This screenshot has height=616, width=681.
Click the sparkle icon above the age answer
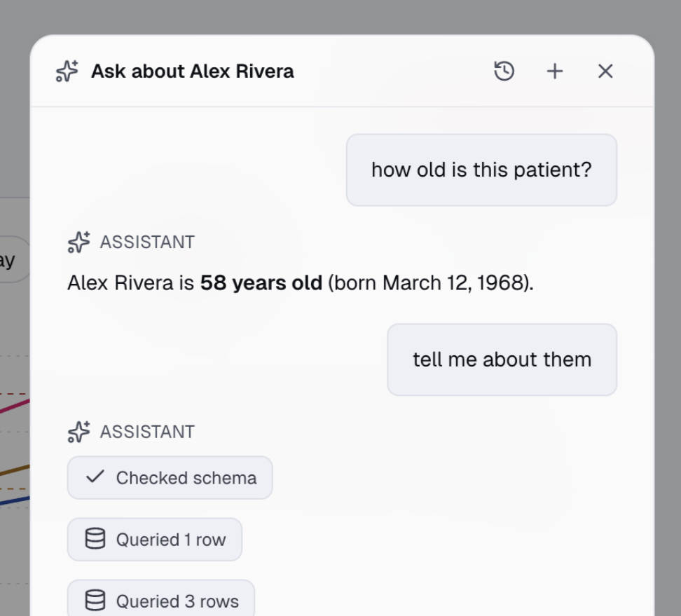click(79, 242)
